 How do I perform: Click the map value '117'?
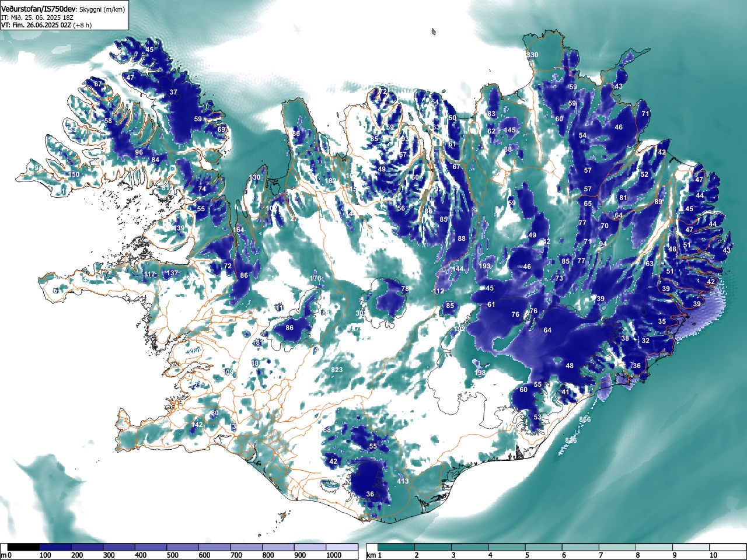point(151,274)
